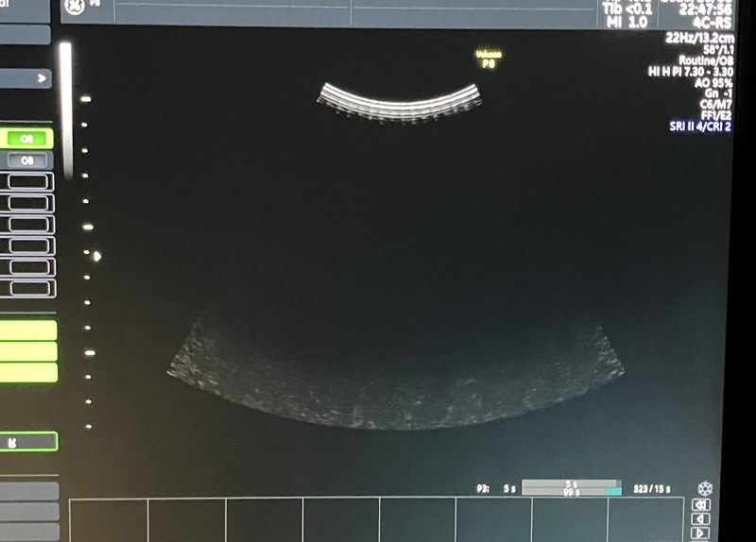756x542 pixels.
Task: Expand the side panel with the chevron arrow
Action: point(41,78)
